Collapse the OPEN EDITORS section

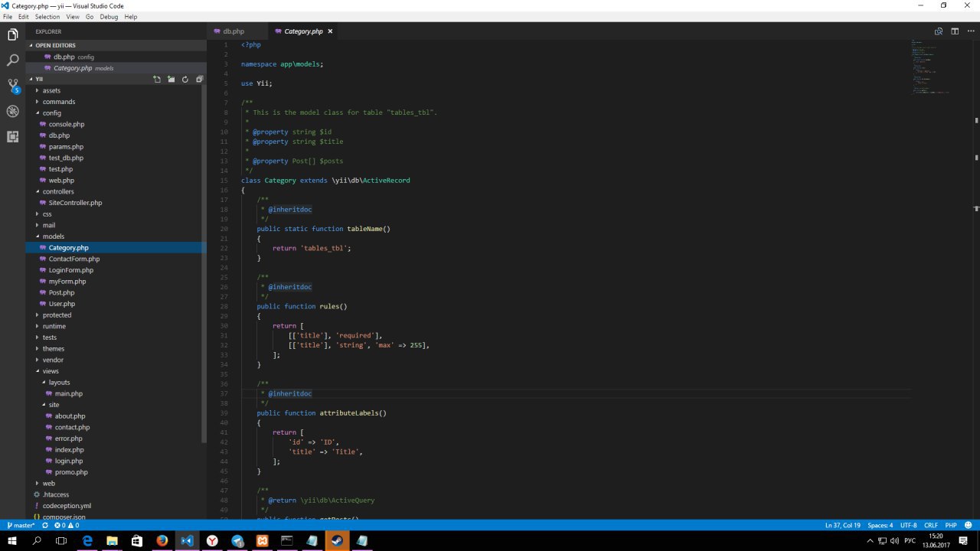click(x=55, y=45)
